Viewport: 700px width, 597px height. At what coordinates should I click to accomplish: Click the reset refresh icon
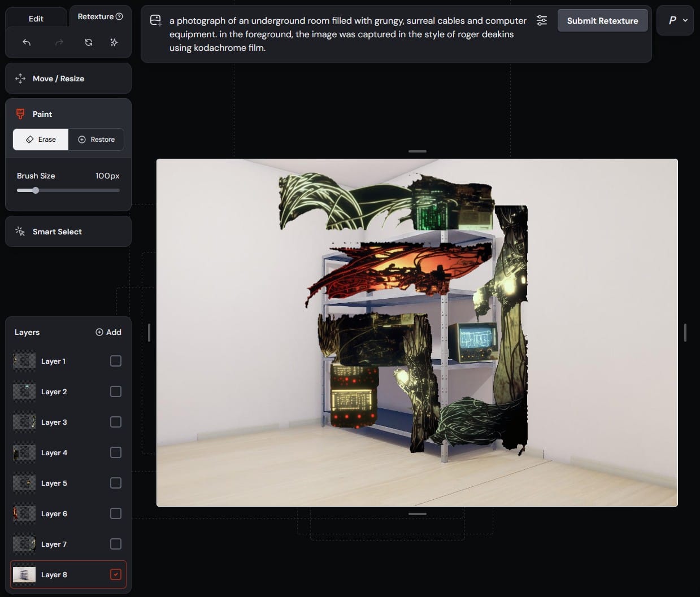[x=89, y=42]
